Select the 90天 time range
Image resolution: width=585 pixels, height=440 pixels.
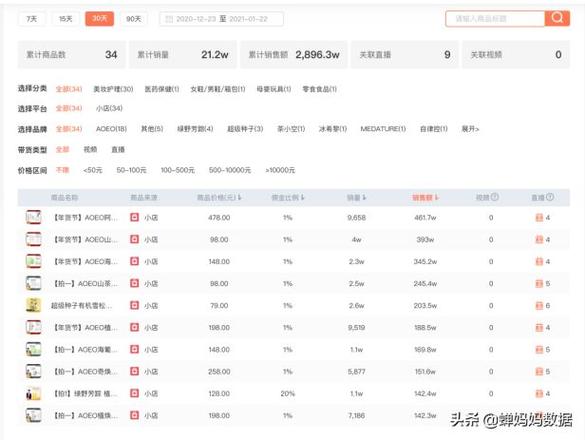tap(134, 19)
